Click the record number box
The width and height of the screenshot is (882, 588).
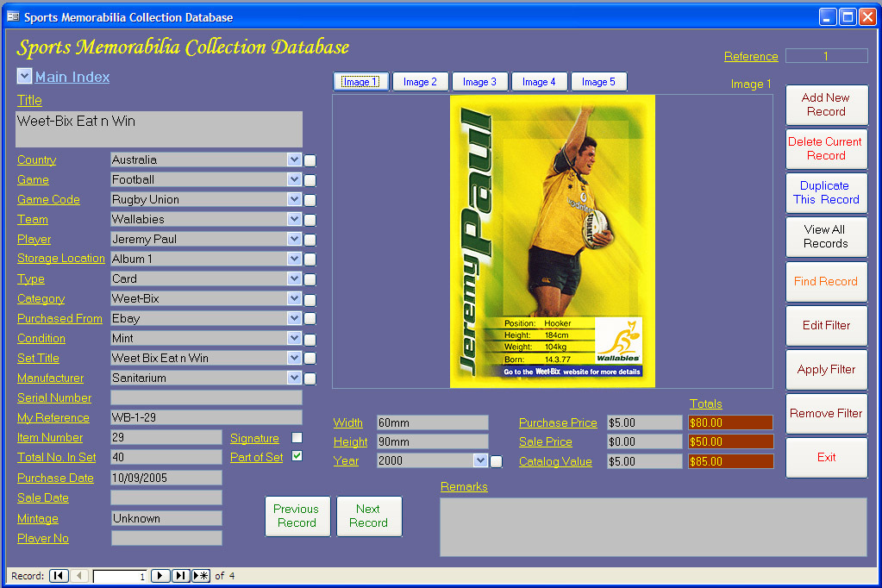(x=121, y=576)
